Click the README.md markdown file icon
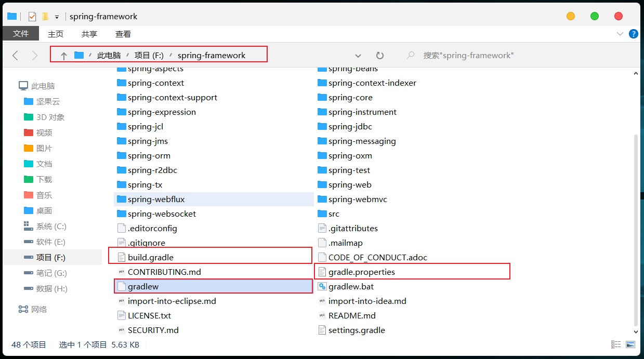This screenshot has height=359, width=644. (x=322, y=315)
